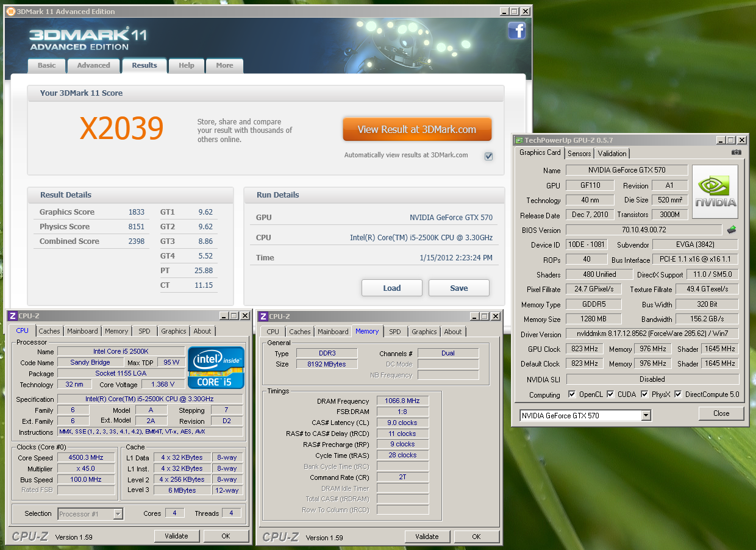Screen dimensions: 756x550
Task: Toggle the OpenCL checkbox in GPU-Z
Action: 572,395
